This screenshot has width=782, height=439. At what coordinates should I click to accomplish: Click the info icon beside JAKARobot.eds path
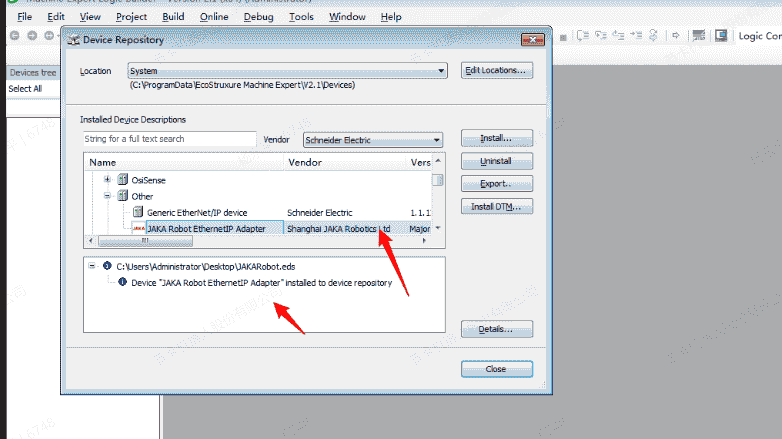(106, 267)
